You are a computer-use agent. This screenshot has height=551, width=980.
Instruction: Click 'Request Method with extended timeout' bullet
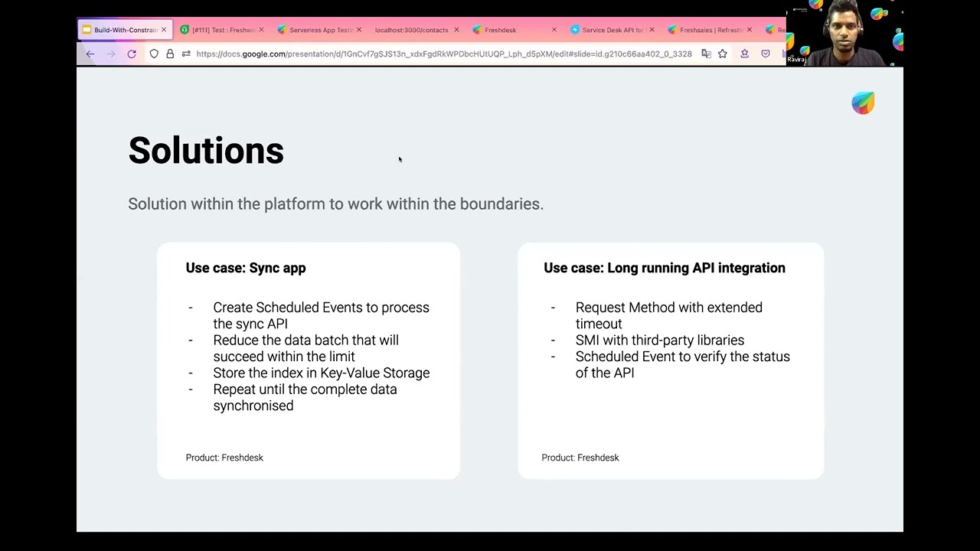[x=668, y=315]
